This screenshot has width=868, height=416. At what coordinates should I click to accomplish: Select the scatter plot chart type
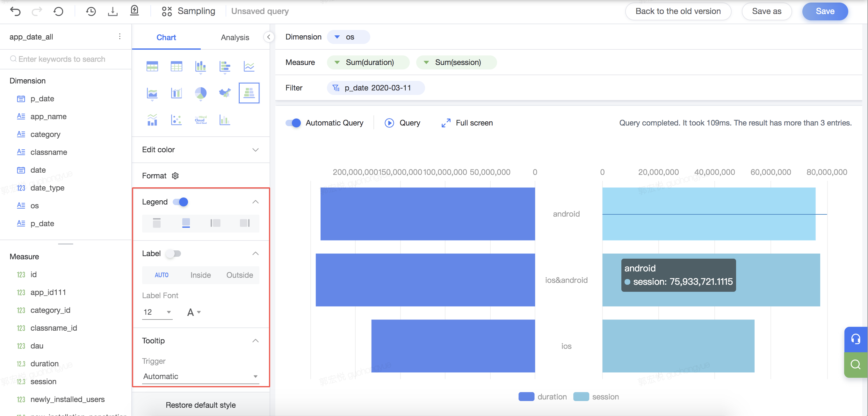pyautogui.click(x=177, y=119)
